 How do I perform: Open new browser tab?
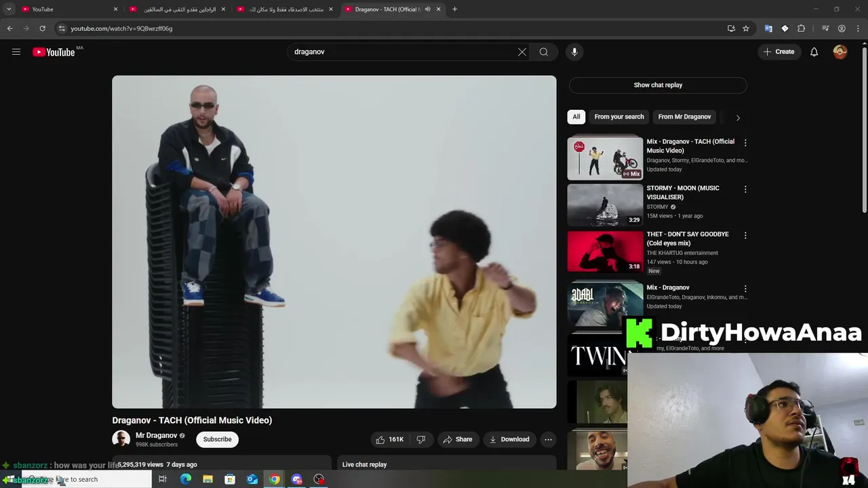454,9
